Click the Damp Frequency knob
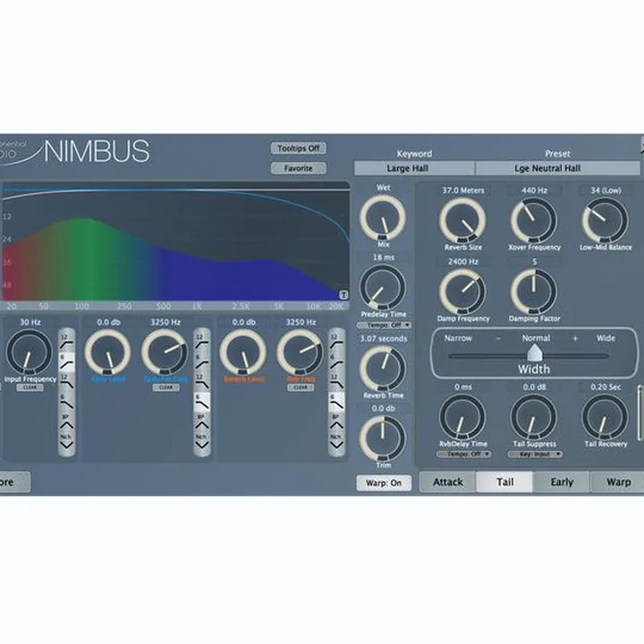Screen dimensions: 644x644 [x=462, y=292]
